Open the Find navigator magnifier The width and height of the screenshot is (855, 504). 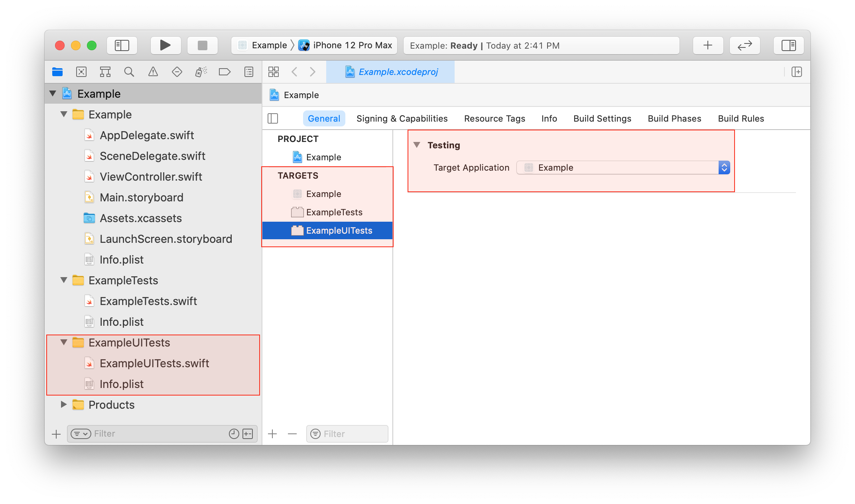pyautogui.click(x=129, y=72)
